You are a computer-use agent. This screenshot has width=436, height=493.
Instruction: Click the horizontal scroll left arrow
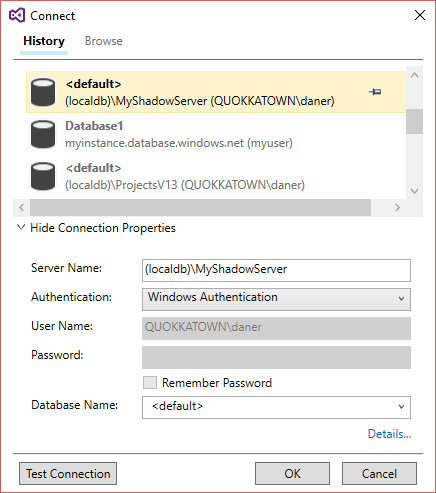pos(22,207)
